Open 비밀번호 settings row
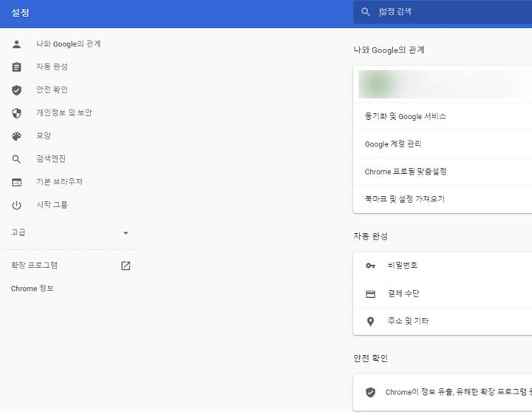Image resolution: width=532 pixels, height=412 pixels. click(443, 266)
